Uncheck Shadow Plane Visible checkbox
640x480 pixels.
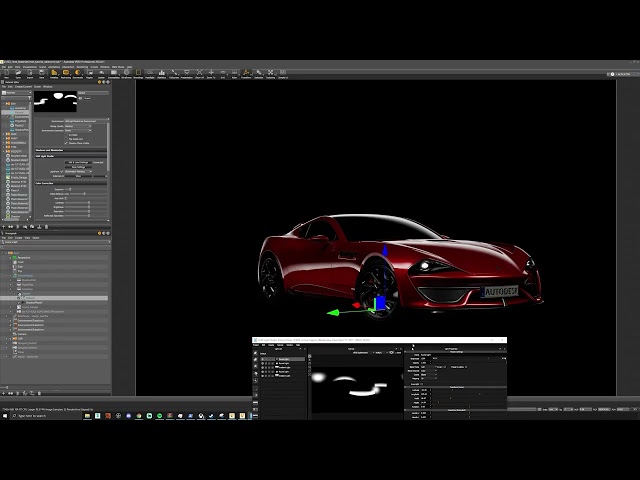tap(66, 143)
